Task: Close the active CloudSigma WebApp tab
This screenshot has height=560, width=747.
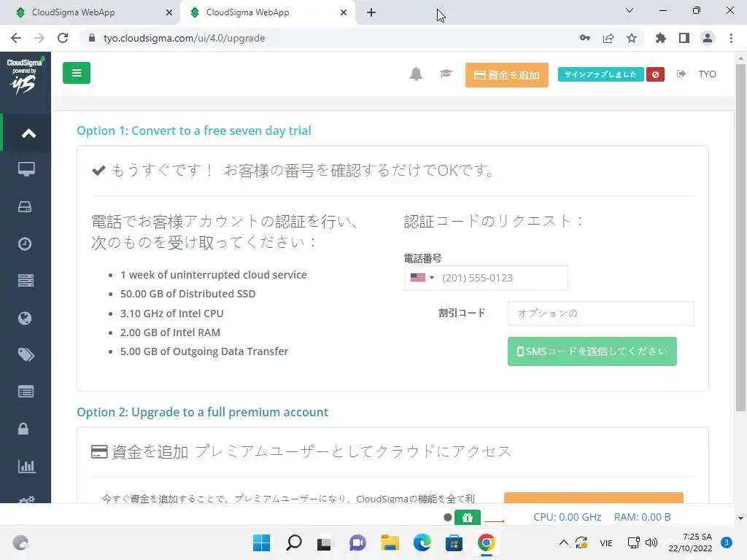Action: click(x=344, y=12)
